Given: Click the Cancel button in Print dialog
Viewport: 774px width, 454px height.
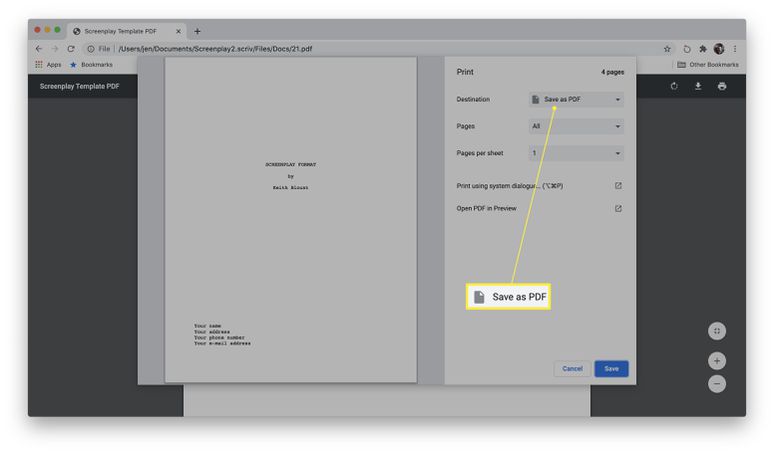Looking at the screenshot, I should point(572,369).
